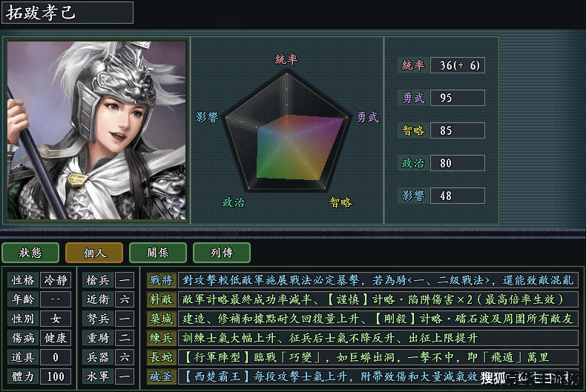The width and height of the screenshot is (586, 392).
Task: Open the 狀態 tab
Action: (30, 253)
